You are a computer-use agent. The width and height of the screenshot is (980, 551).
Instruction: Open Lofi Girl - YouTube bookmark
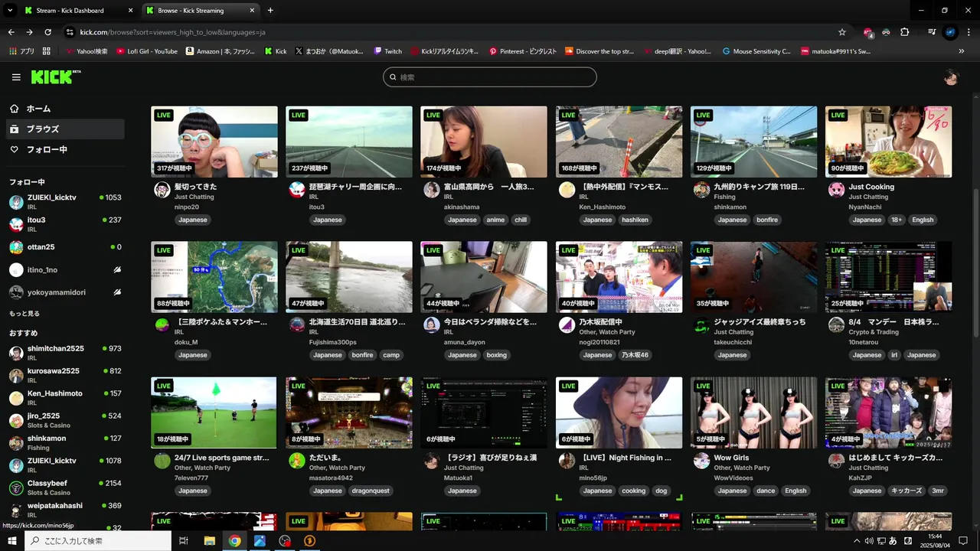pyautogui.click(x=147, y=51)
